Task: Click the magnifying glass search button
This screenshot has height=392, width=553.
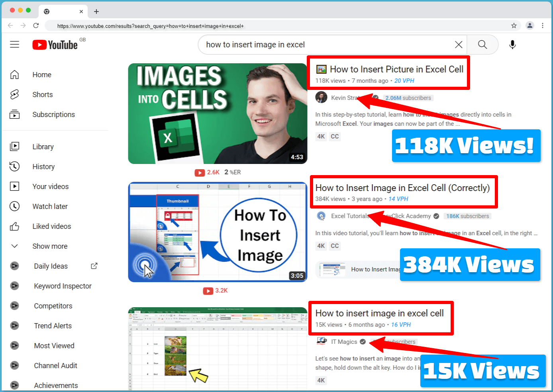Action: [482, 45]
